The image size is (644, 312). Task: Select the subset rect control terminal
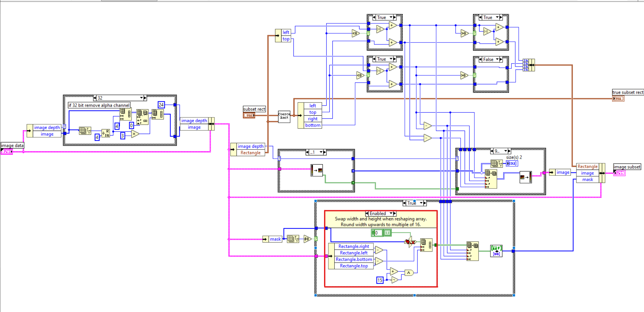click(249, 115)
